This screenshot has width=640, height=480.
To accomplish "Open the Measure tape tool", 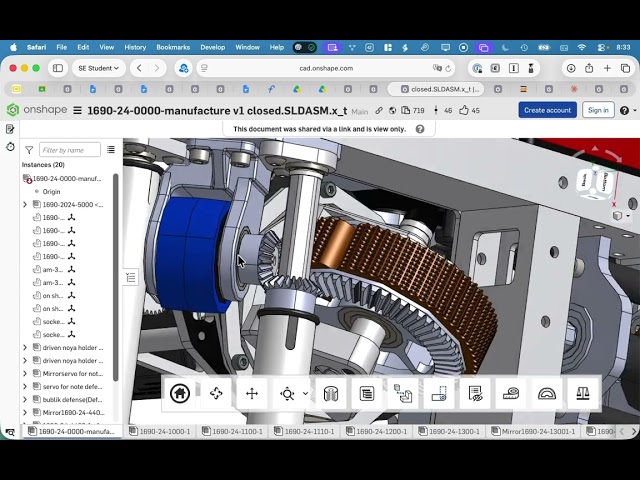I will click(511, 393).
